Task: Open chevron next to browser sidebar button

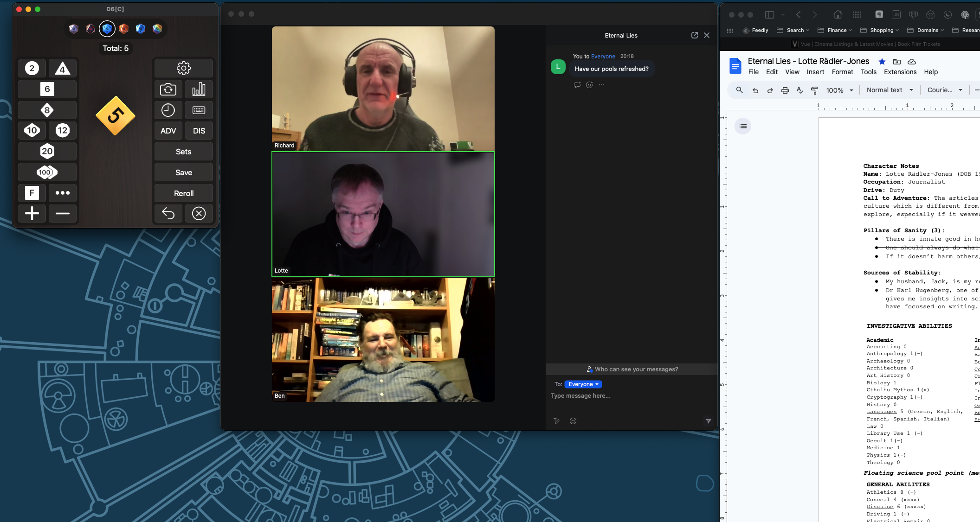Action: [783, 14]
